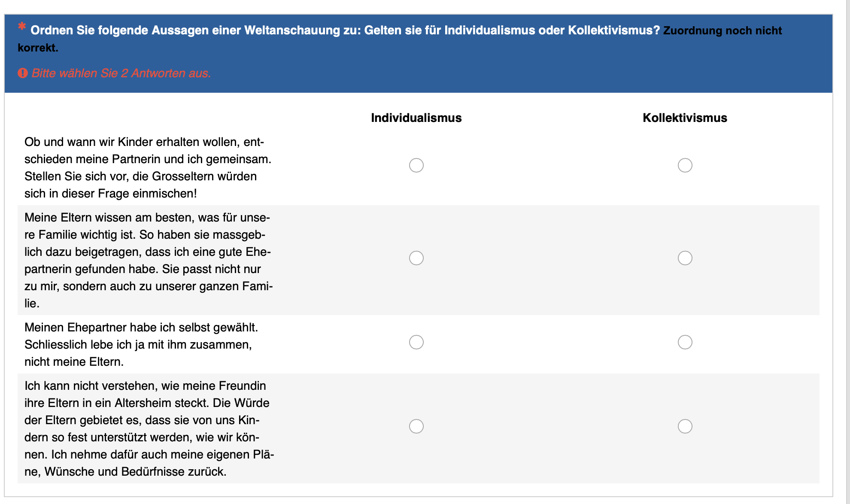Select Individualismus for the Kinder-Entscheidung statement
This screenshot has width=850, height=504.
pyautogui.click(x=416, y=165)
